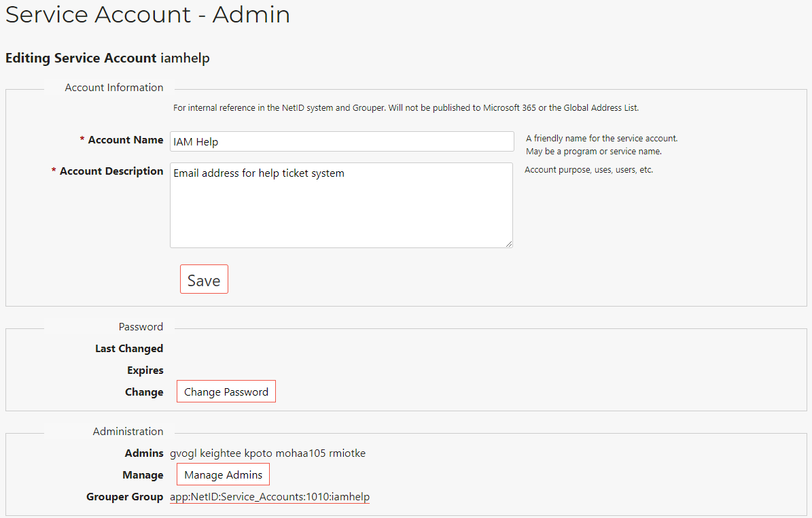This screenshot has height=518, width=812.
Task: Click the Account Information section legend
Action: [x=114, y=88]
